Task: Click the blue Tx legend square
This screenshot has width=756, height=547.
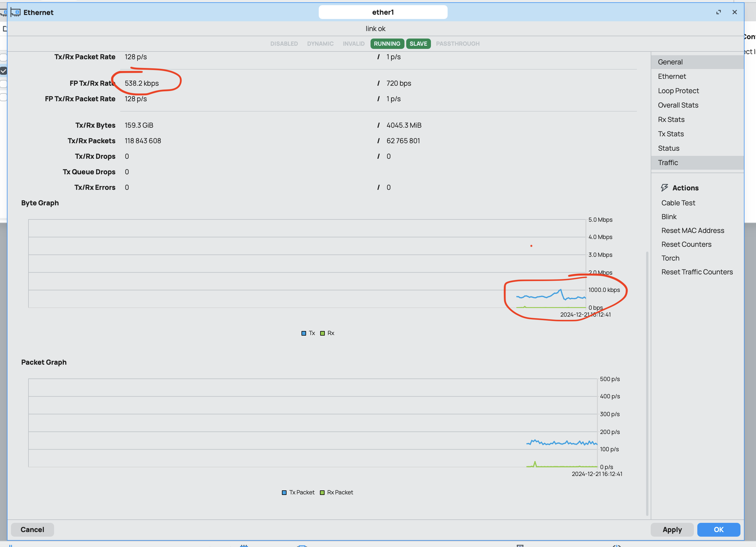Action: (304, 333)
